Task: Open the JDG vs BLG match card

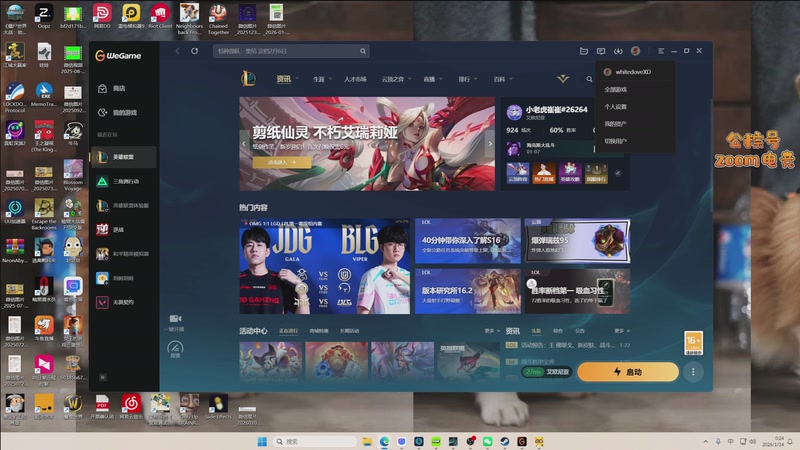Action: (324, 266)
